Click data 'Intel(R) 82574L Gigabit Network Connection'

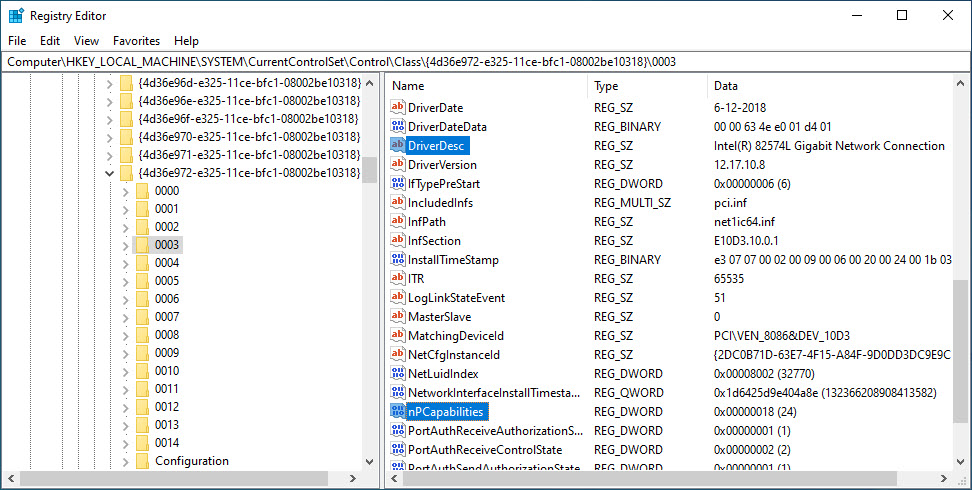[x=829, y=146]
